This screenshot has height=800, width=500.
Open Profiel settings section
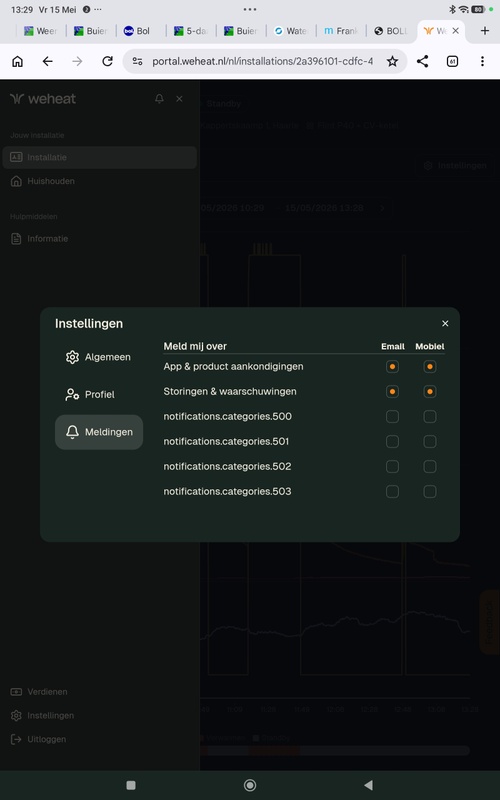tap(99, 394)
